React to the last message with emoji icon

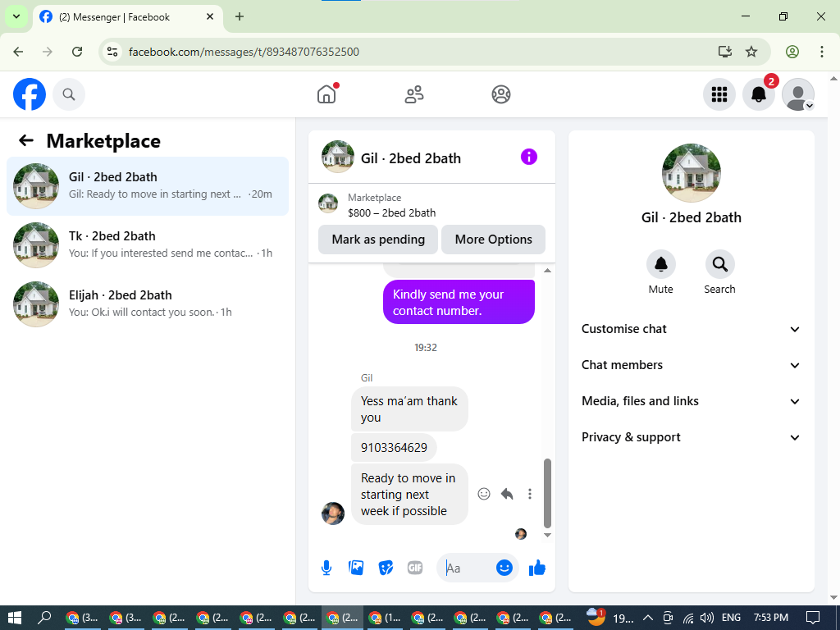pos(484,494)
